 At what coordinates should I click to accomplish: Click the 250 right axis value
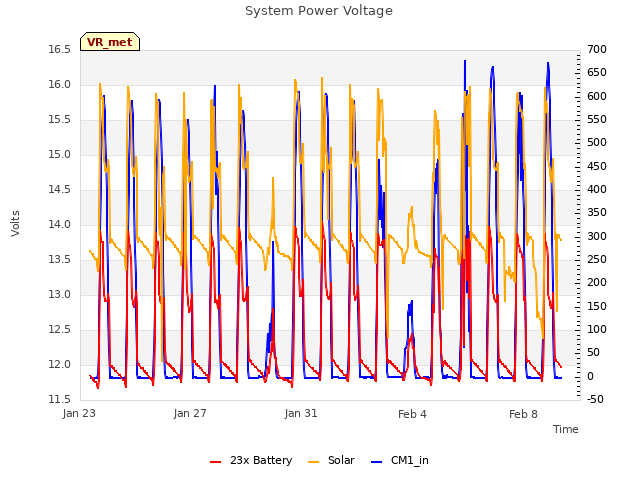pos(597,260)
